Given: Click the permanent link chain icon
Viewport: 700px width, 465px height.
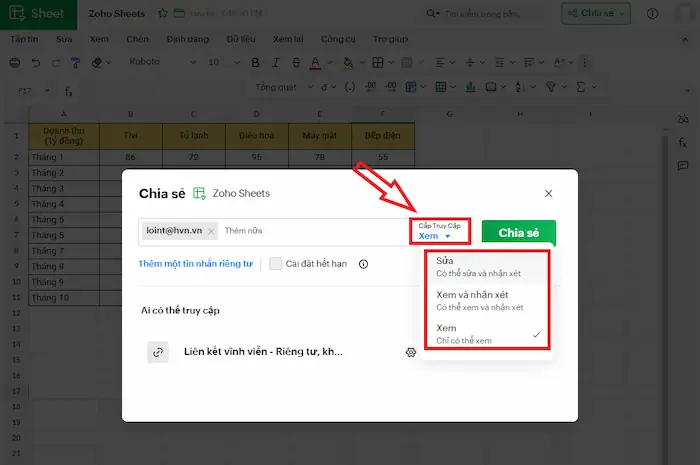Looking at the screenshot, I should pyautogui.click(x=158, y=353).
